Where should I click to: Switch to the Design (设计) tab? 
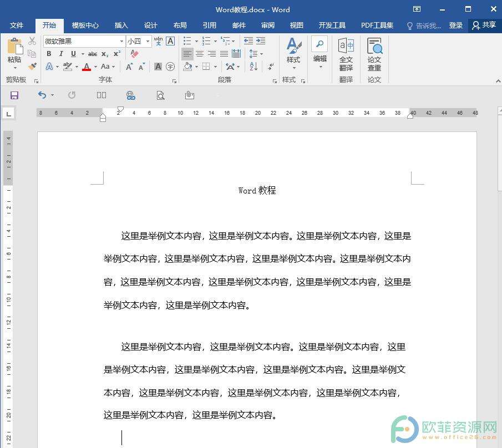(x=150, y=26)
